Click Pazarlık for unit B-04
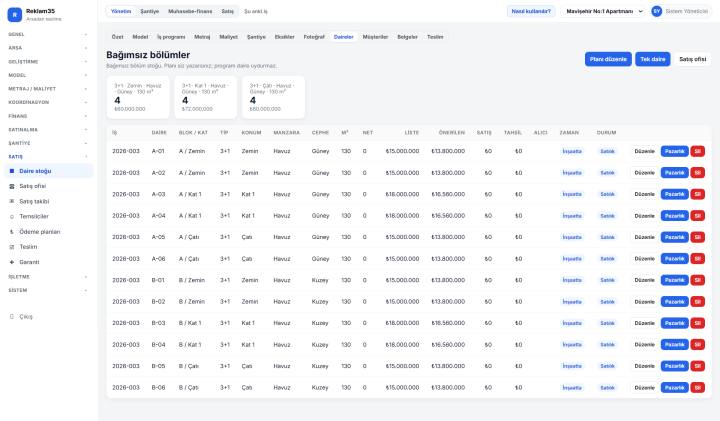The width and height of the screenshot is (720, 421). click(675, 345)
